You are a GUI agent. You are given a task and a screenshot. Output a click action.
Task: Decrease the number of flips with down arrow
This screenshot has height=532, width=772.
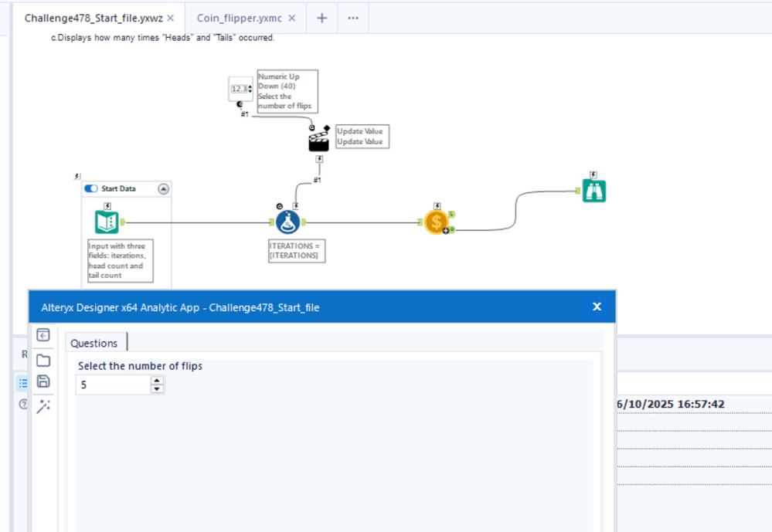pyautogui.click(x=157, y=389)
